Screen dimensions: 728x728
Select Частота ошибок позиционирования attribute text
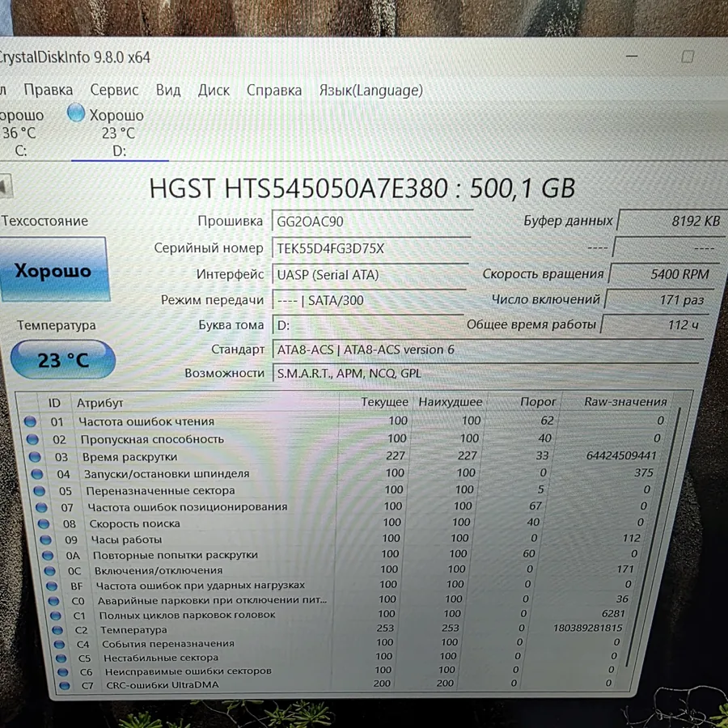point(188,507)
